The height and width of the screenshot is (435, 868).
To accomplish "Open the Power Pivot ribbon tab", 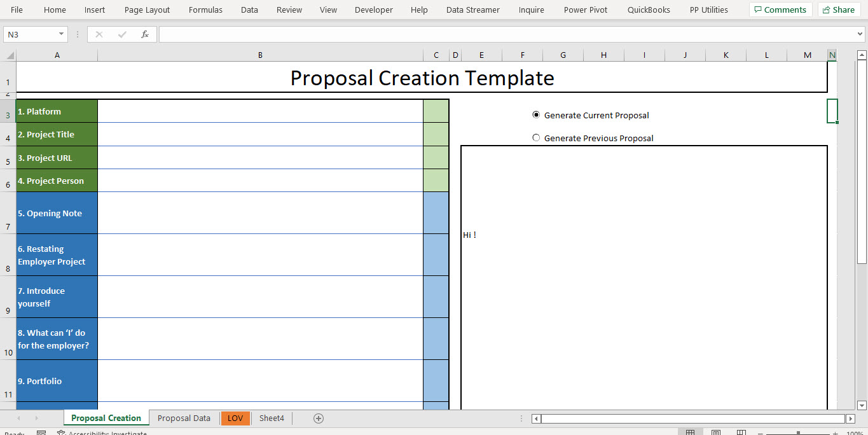I will (x=586, y=10).
